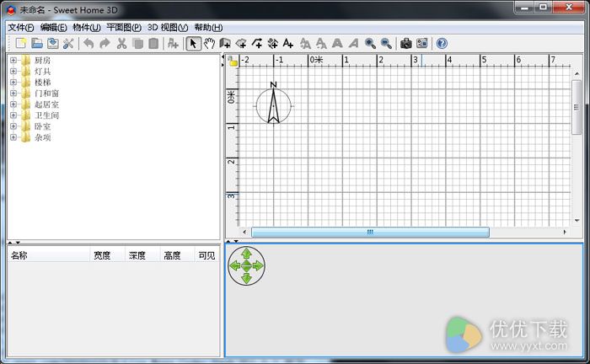This screenshot has height=364, width=590.
Task: Click plan scrollbar left arrow
Action: click(x=244, y=232)
